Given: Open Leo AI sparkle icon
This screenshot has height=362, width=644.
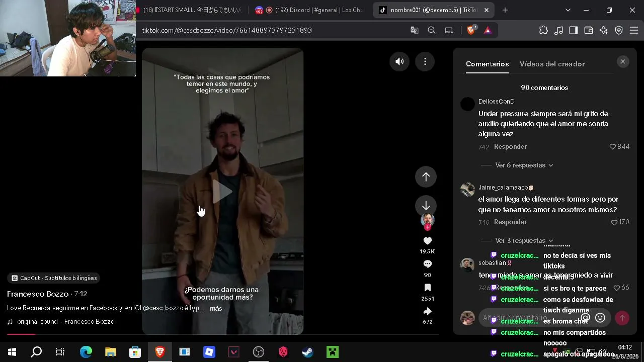Looking at the screenshot, I should point(604,30).
